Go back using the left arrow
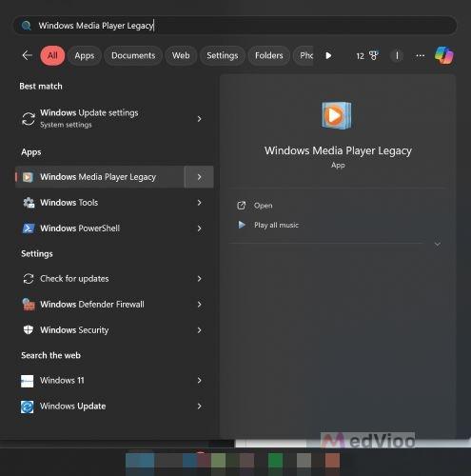Viewport: 471px width, 476px height. click(x=28, y=55)
